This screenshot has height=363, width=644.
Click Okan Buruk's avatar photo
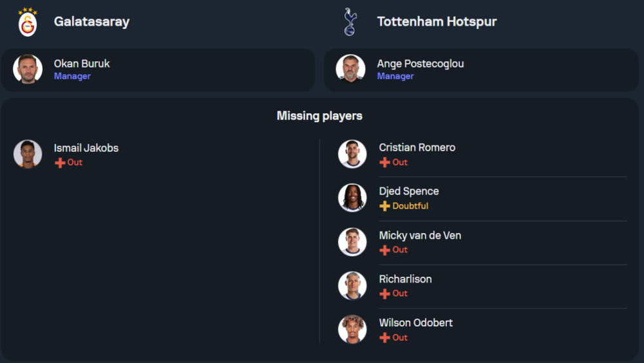28,69
